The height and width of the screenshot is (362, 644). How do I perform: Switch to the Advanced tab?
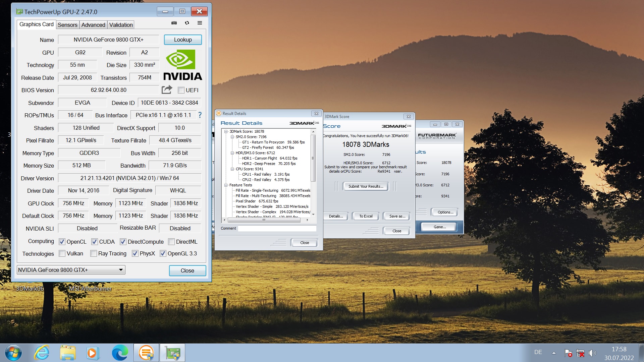(93, 25)
